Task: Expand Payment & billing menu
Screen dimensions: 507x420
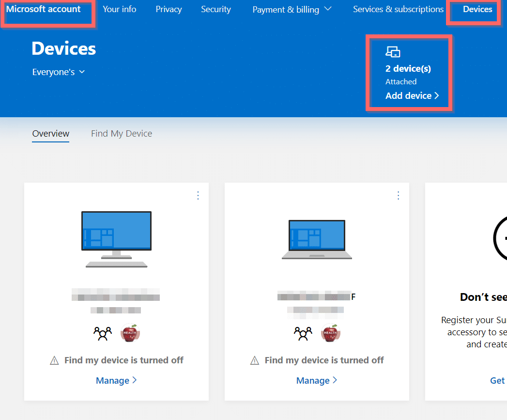Action: 292,10
